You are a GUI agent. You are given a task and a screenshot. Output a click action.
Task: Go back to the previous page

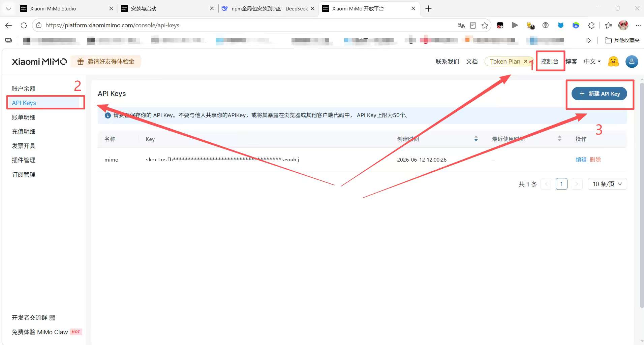tap(9, 25)
